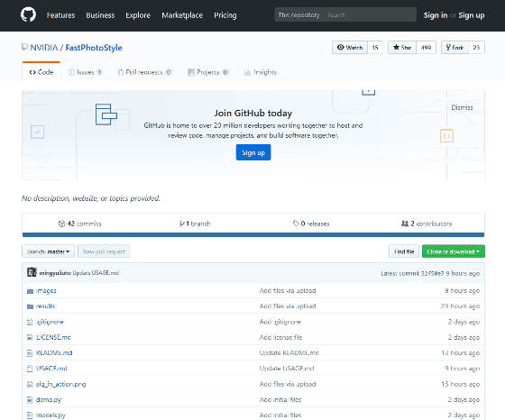Open the LICENSE.md file
505x420 pixels.
pyautogui.click(x=53, y=337)
